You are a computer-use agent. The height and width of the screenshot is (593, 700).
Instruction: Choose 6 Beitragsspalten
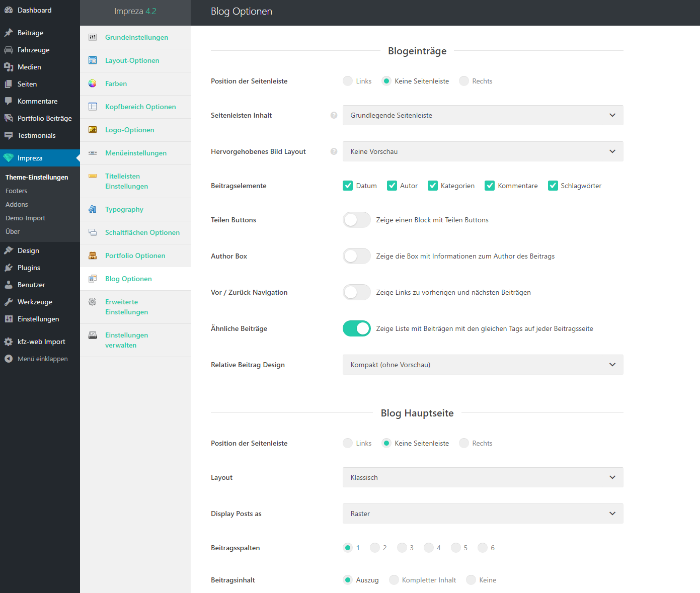click(x=483, y=548)
